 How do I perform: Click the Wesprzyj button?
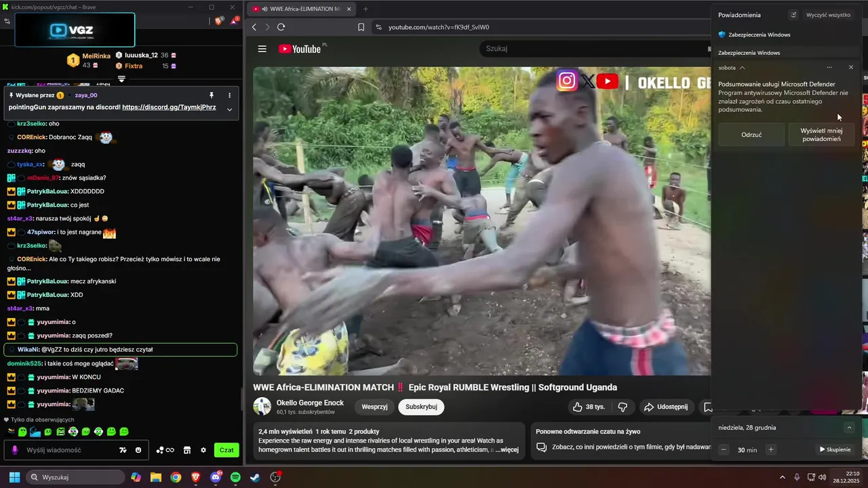click(374, 407)
